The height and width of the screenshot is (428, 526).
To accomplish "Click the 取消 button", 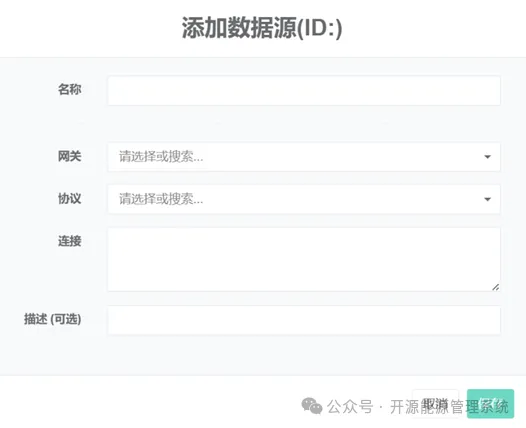I will [x=435, y=404].
